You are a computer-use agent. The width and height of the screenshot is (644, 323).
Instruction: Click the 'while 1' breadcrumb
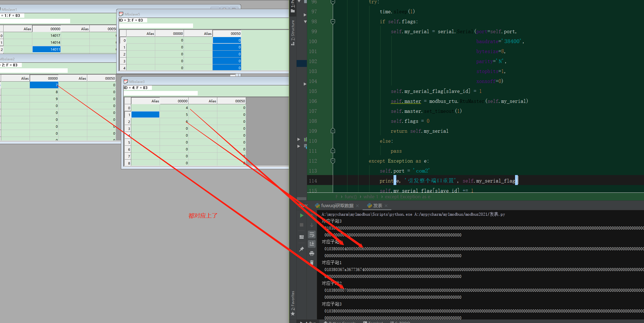click(x=371, y=197)
